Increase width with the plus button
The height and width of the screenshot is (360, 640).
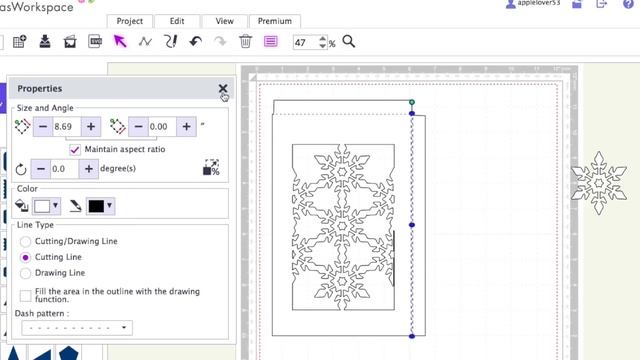pos(91,127)
